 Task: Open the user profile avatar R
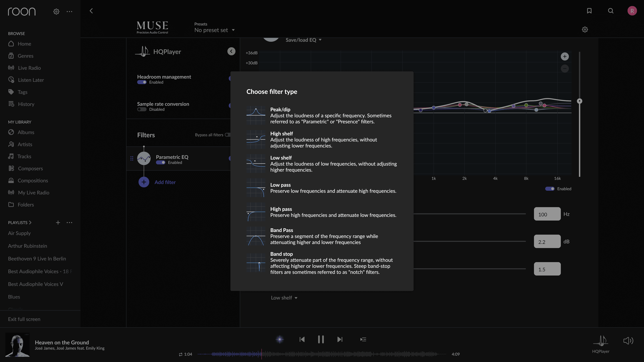coord(632,11)
